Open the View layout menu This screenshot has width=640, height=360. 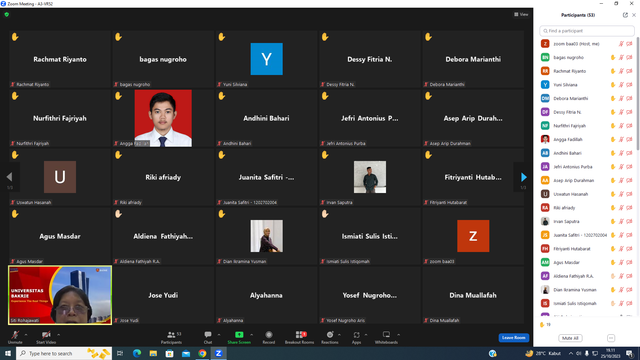521,14
